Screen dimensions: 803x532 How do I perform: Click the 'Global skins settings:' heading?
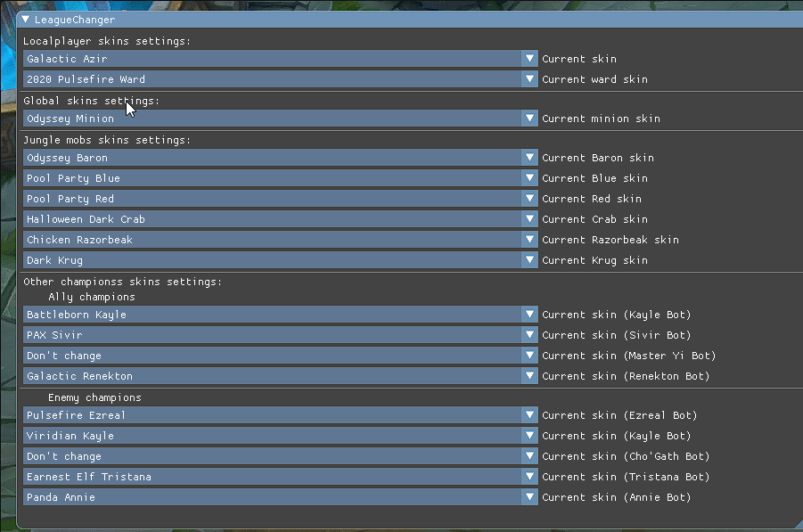[x=91, y=101]
